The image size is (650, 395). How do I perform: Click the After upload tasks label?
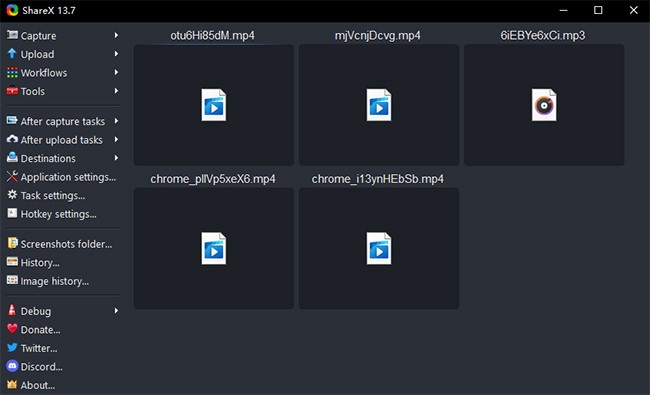61,140
